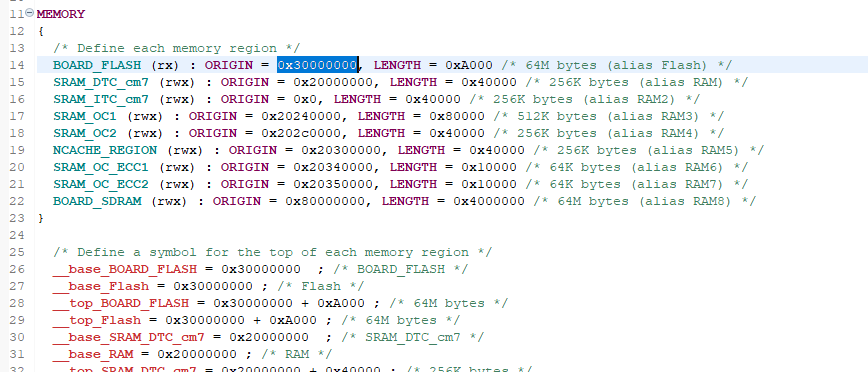The image size is (868, 372).
Task: Click 0x80000000 origin of BOARD_SDRAM
Action: [x=325, y=201]
